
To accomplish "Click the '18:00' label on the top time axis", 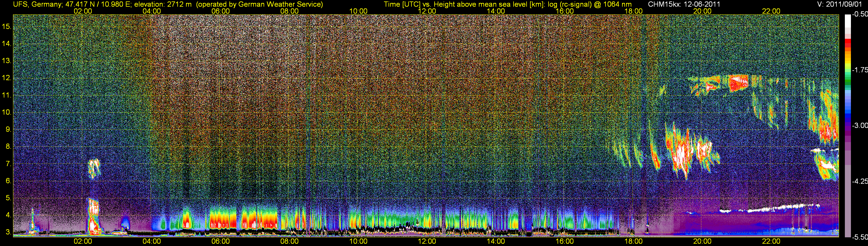I will [x=633, y=11].
